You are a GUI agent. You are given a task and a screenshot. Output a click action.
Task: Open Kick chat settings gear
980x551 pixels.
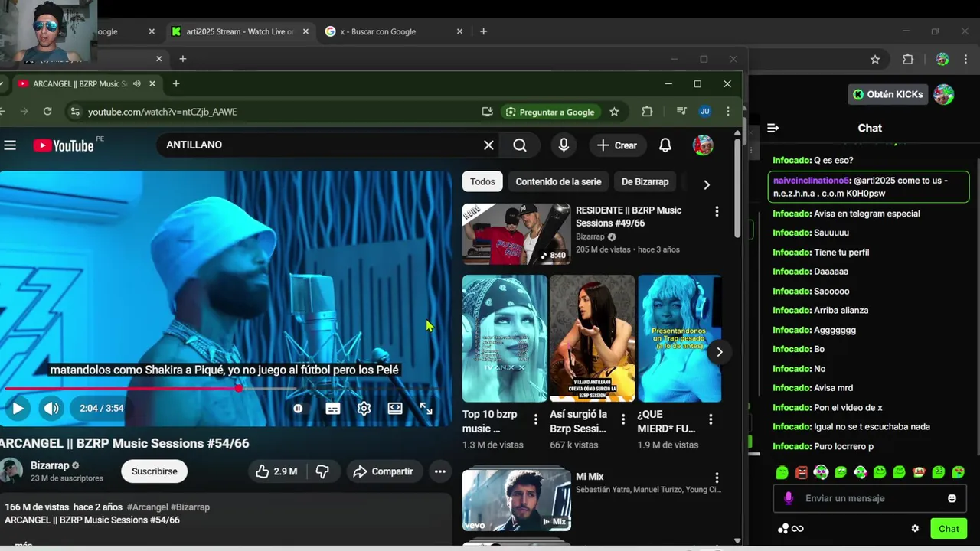point(915,528)
